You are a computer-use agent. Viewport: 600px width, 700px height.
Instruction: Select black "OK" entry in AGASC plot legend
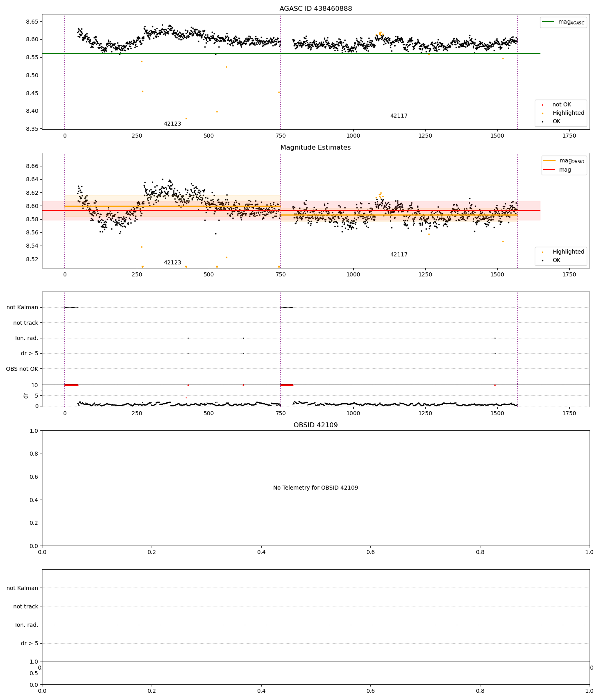tap(556, 122)
